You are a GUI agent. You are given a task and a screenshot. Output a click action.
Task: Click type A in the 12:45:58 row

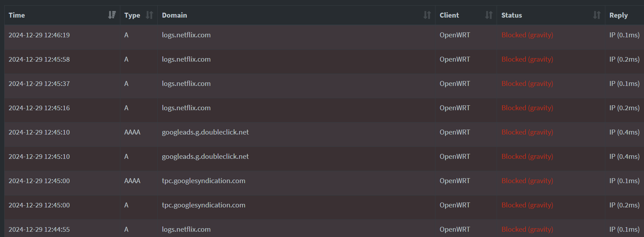tap(126, 59)
